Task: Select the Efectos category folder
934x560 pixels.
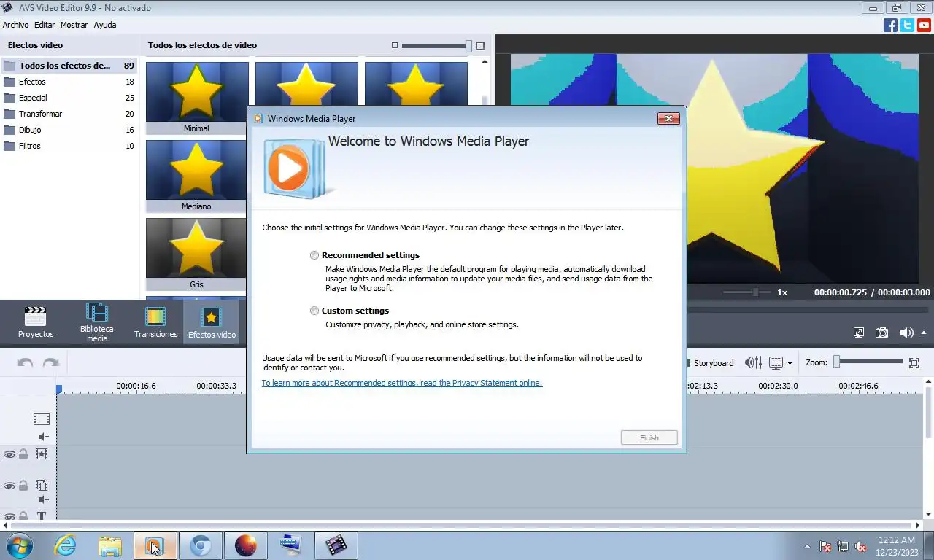Action: [69, 82]
